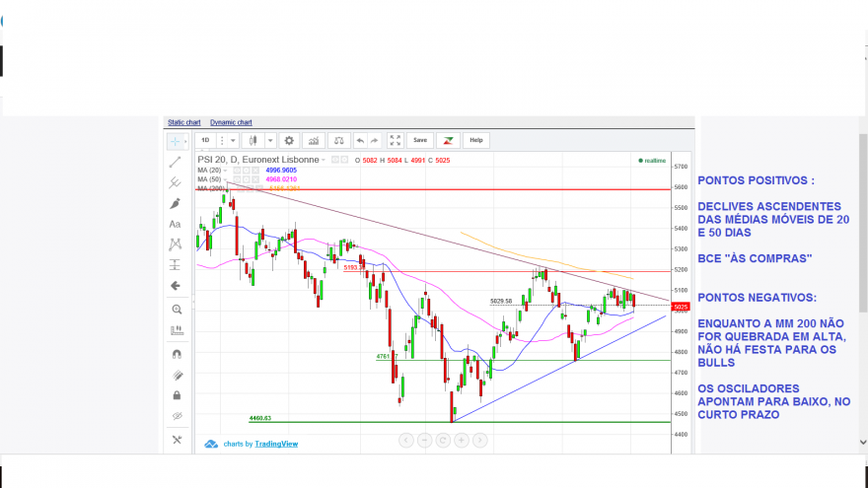Hide the MA (20) indicator

237,171
